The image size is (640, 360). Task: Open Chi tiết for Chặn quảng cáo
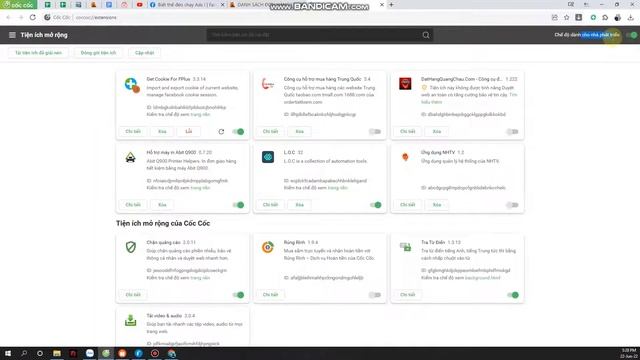133,294
